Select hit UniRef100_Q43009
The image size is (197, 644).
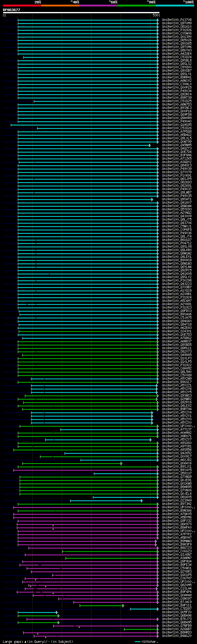(177, 216)
